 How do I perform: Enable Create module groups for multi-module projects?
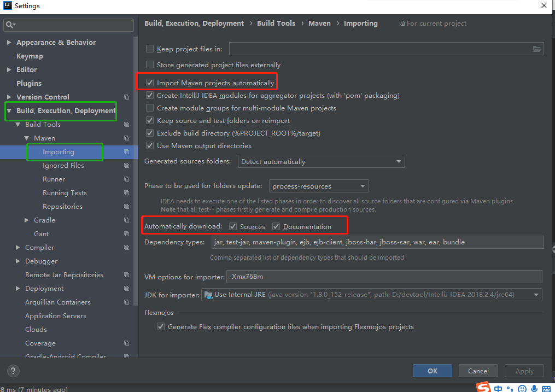point(150,108)
